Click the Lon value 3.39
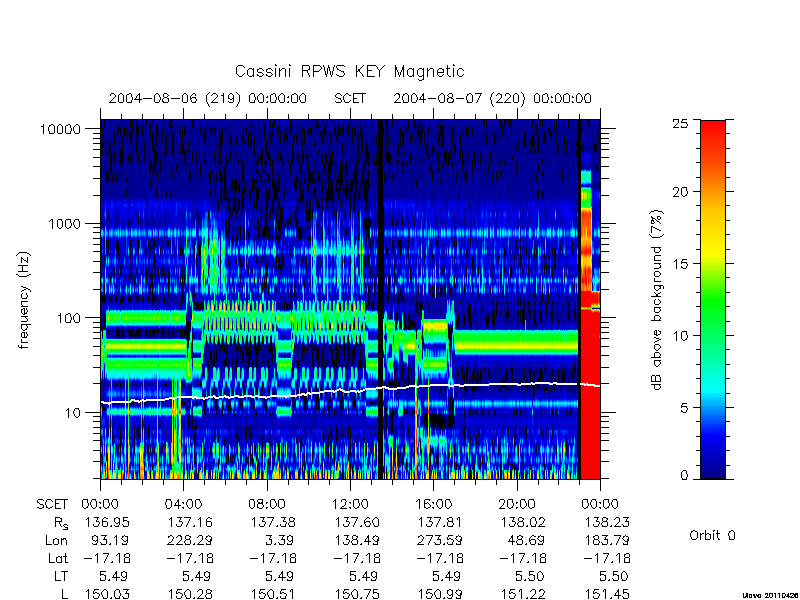Image resolution: width=800 pixels, height=600 pixels. point(279,540)
